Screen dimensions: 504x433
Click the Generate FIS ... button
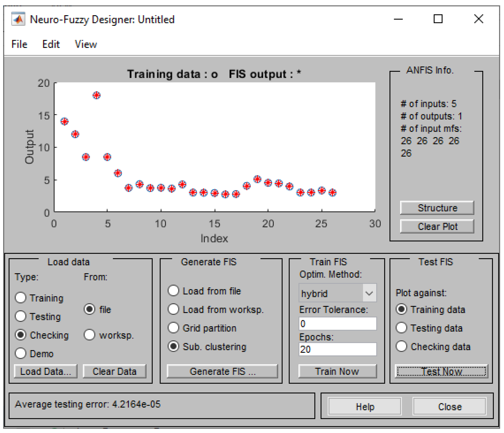tap(222, 371)
